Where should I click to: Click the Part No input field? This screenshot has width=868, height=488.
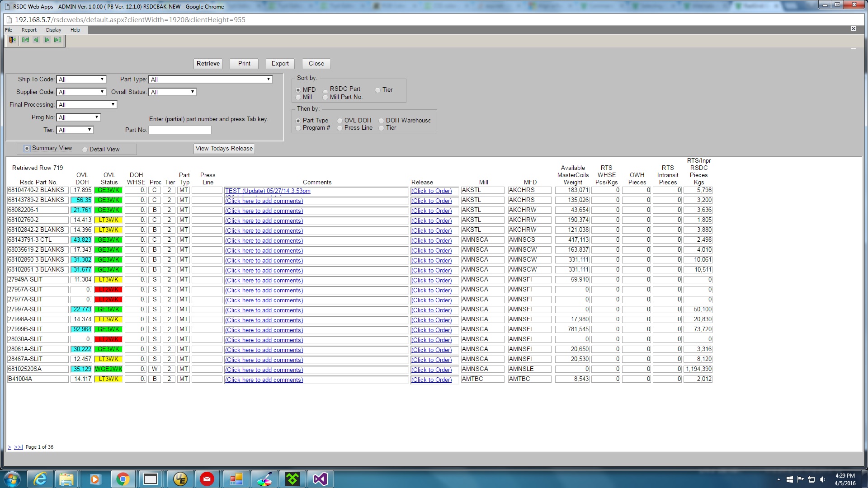click(180, 130)
